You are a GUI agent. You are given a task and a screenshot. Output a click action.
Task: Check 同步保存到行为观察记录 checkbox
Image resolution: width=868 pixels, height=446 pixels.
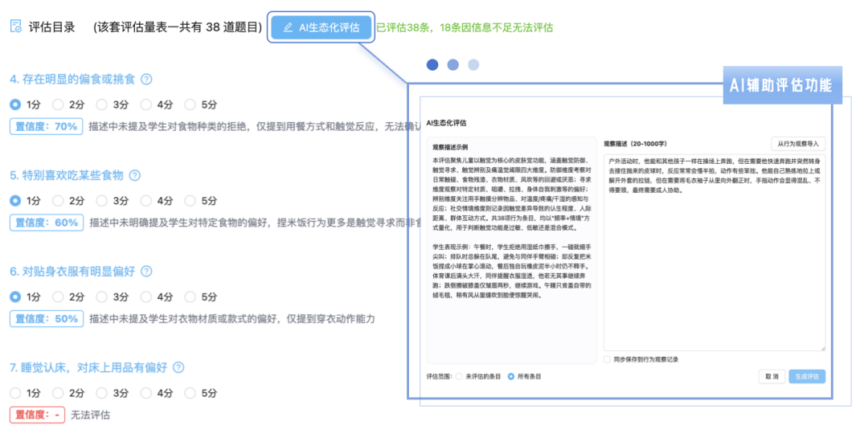pyautogui.click(x=608, y=359)
